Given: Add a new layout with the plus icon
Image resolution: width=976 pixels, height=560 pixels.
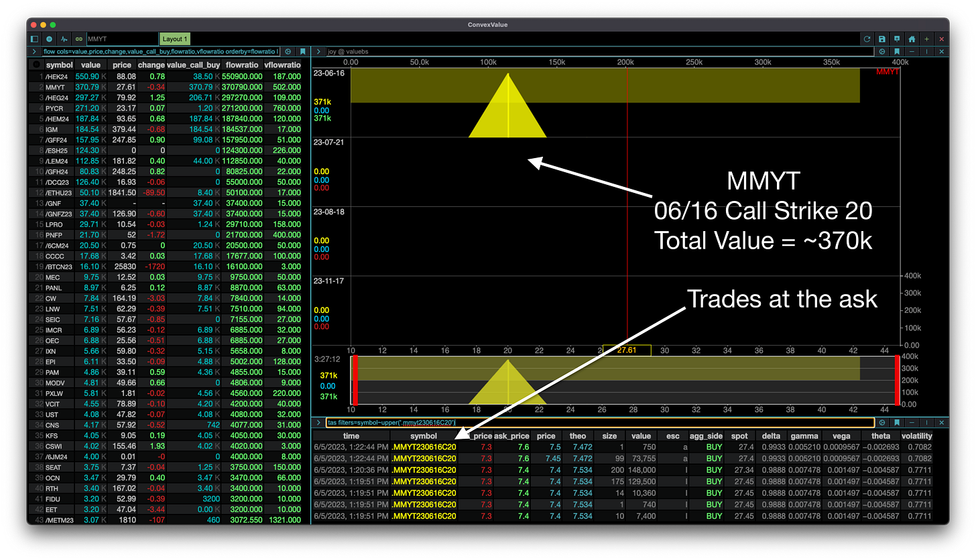Looking at the screenshot, I should click(926, 40).
